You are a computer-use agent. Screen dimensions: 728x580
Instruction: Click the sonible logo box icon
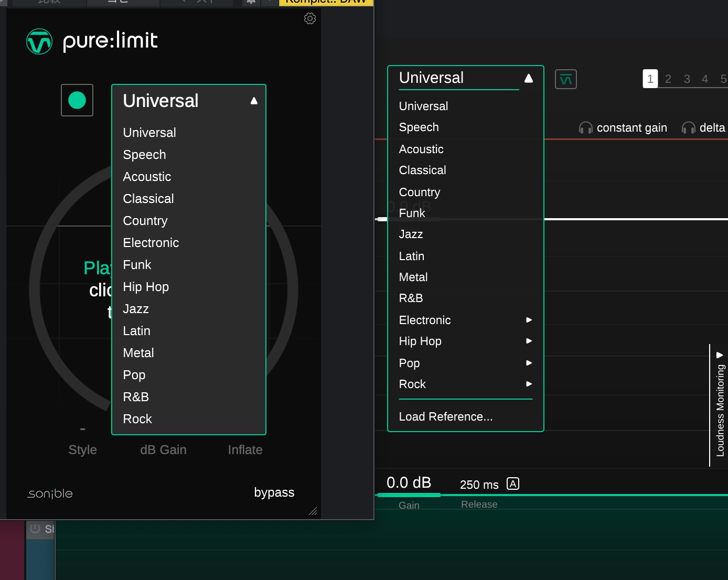pyautogui.click(x=565, y=79)
